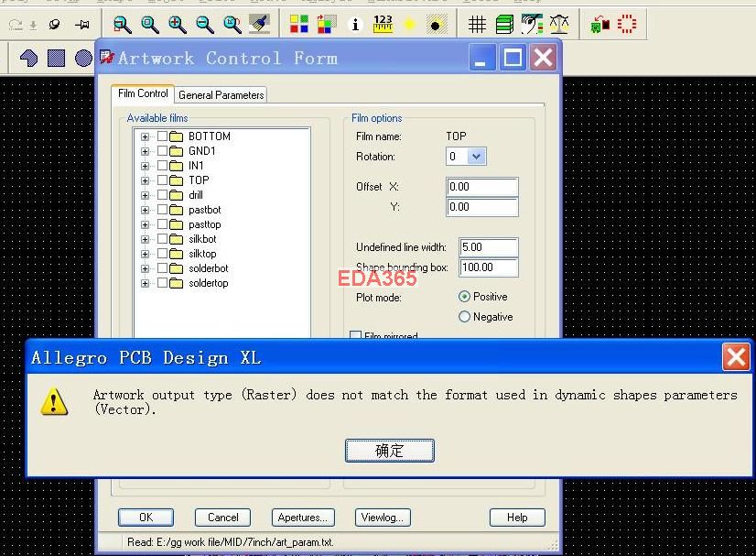Viewport: 756px width, 556px height.
Task: Close the Allegro PCB Design XL warning
Action: pos(736,357)
